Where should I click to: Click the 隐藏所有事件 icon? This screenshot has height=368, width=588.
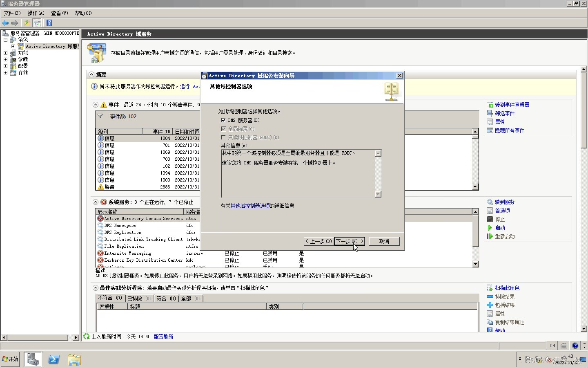click(490, 131)
